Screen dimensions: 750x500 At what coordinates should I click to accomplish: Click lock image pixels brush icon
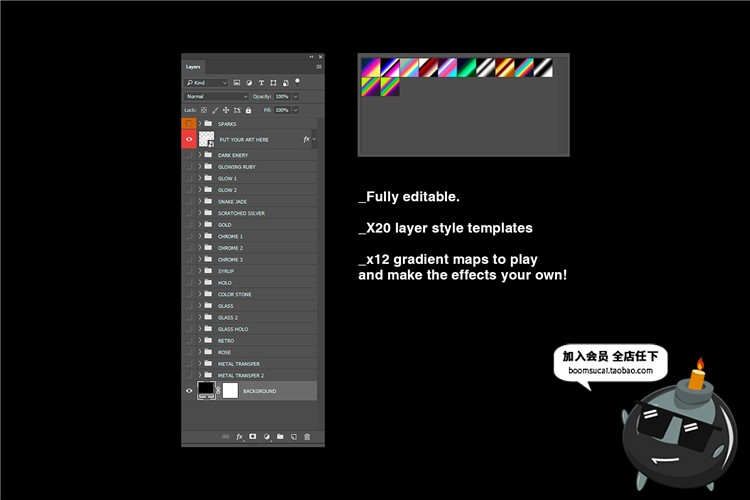tap(214, 110)
